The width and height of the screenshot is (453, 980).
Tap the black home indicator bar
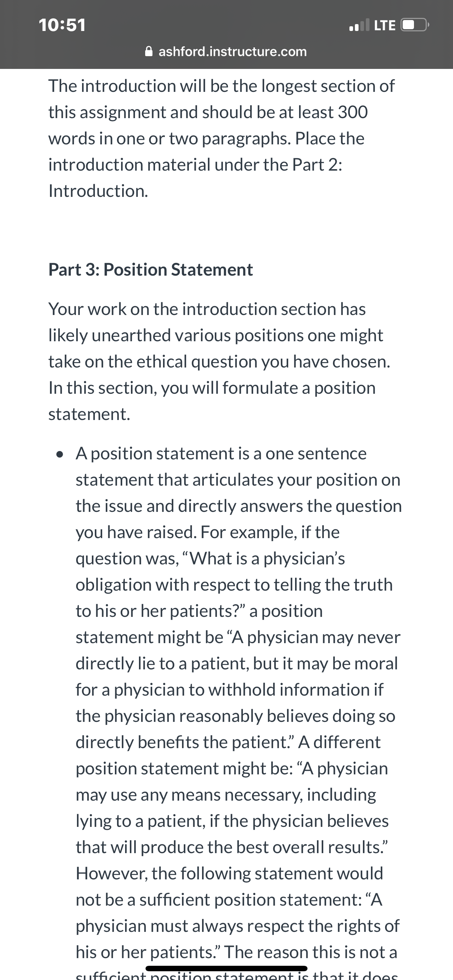click(x=226, y=968)
